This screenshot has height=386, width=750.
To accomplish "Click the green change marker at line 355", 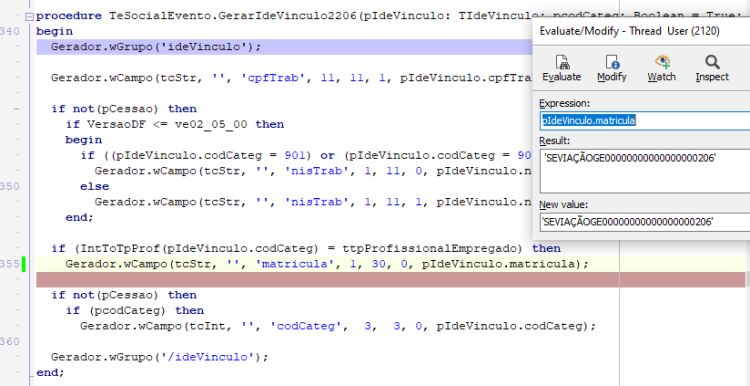I will point(23,264).
